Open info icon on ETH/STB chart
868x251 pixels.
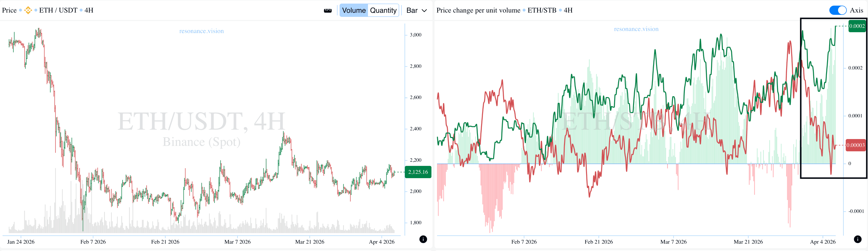click(x=858, y=239)
